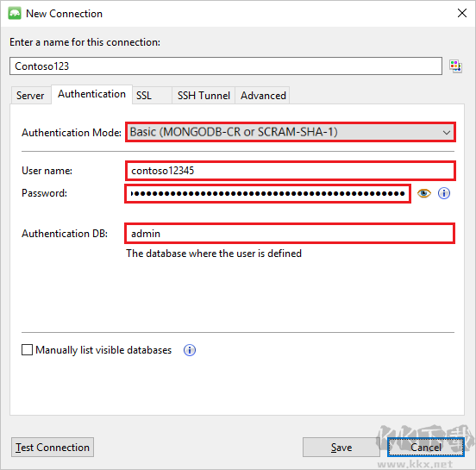
Task: Open the Authentication Mode dropdown
Action: tap(291, 132)
